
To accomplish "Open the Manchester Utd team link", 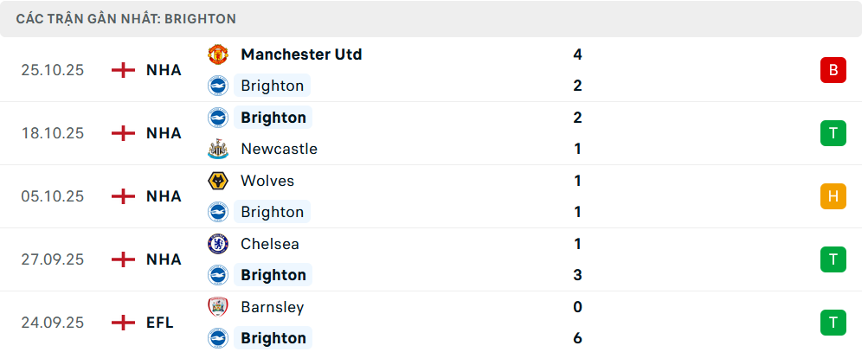I will coord(301,54).
